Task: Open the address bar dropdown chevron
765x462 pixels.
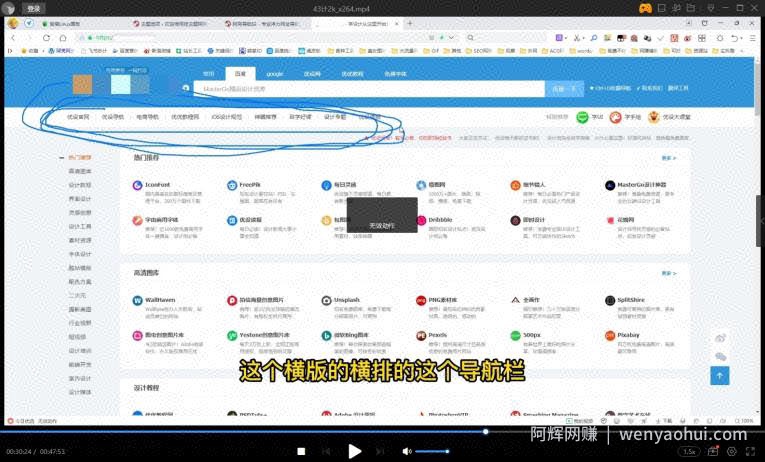Action: pyautogui.click(x=451, y=38)
